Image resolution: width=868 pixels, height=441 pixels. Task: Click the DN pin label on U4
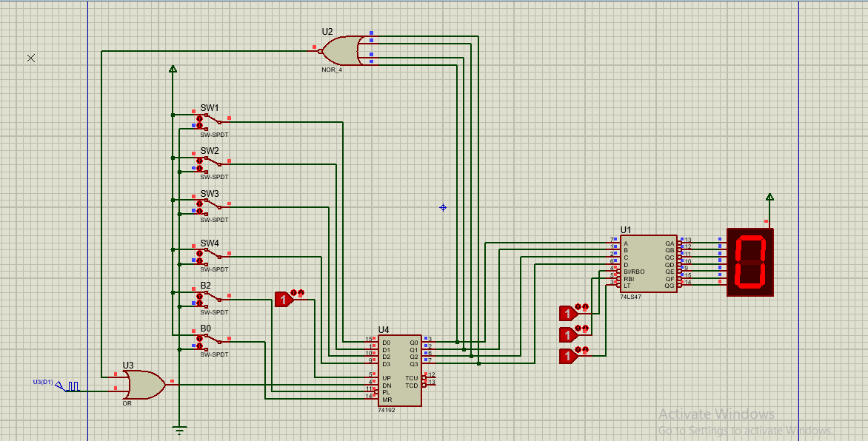(387, 385)
